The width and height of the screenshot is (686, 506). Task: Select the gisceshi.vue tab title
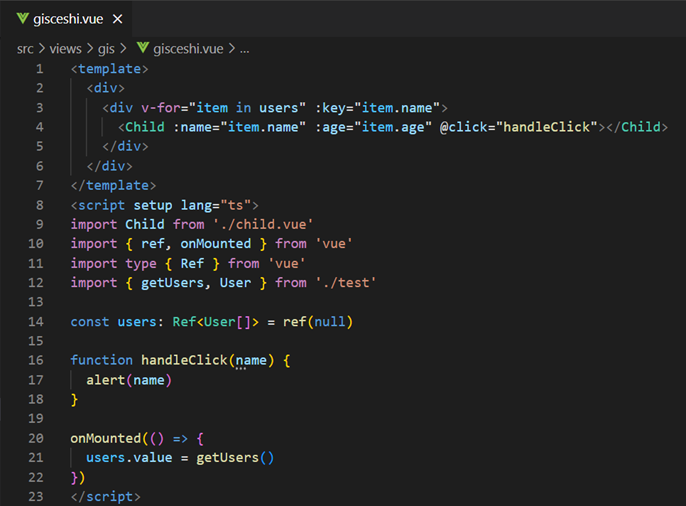pos(67,19)
